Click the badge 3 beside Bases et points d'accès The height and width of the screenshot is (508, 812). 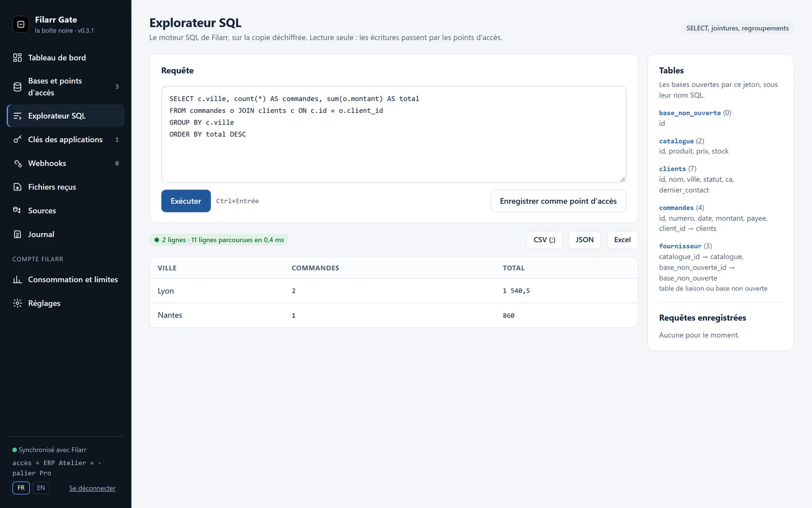pyautogui.click(x=117, y=87)
